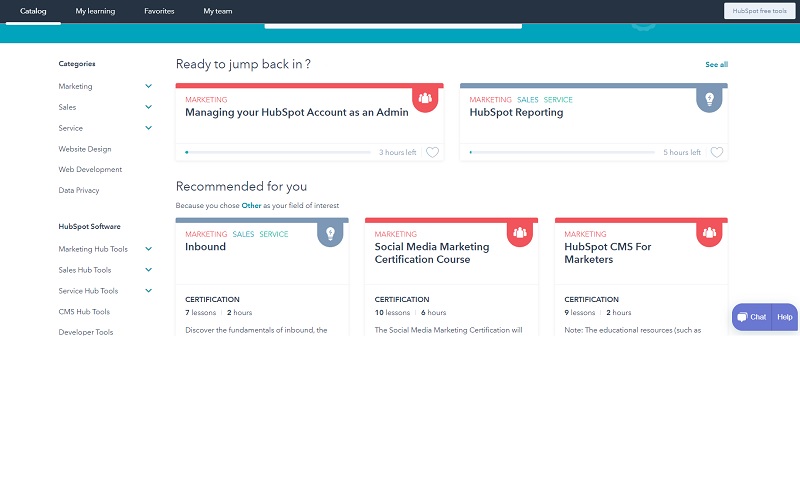800x477 pixels.
Task: Open HubSpot CMS For Marketers title
Action: coord(608,253)
